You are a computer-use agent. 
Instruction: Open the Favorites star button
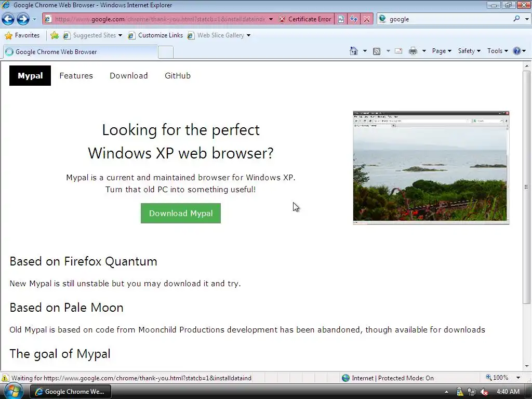click(x=22, y=35)
